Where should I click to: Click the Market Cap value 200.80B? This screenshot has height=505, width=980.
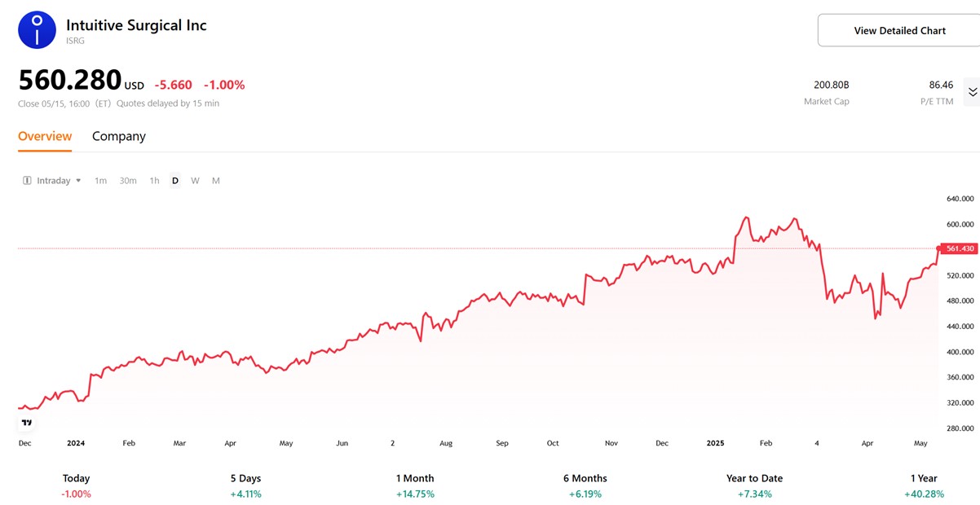(x=831, y=85)
